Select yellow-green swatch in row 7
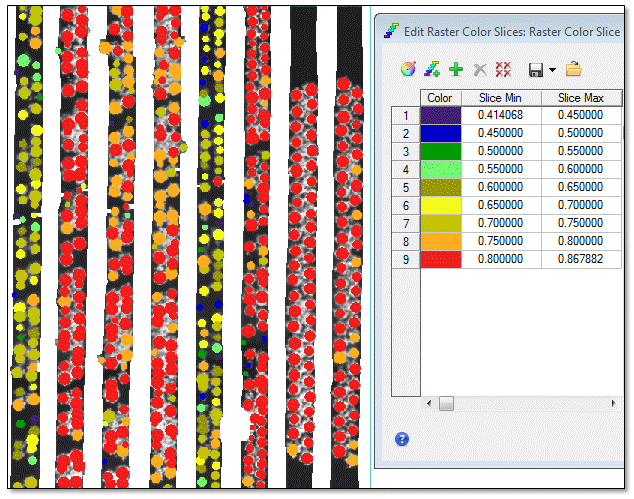 (x=441, y=223)
